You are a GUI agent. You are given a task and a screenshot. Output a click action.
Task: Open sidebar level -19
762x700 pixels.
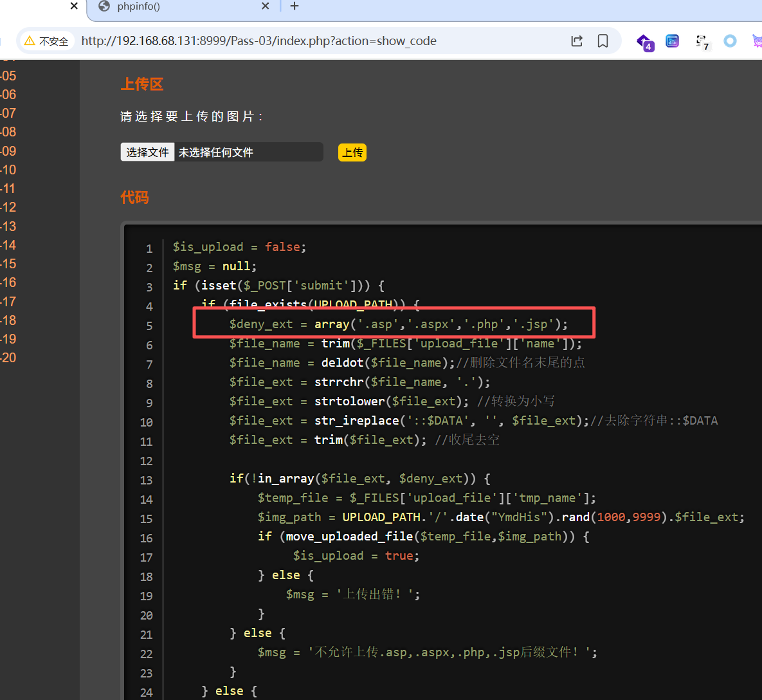tap(8, 339)
